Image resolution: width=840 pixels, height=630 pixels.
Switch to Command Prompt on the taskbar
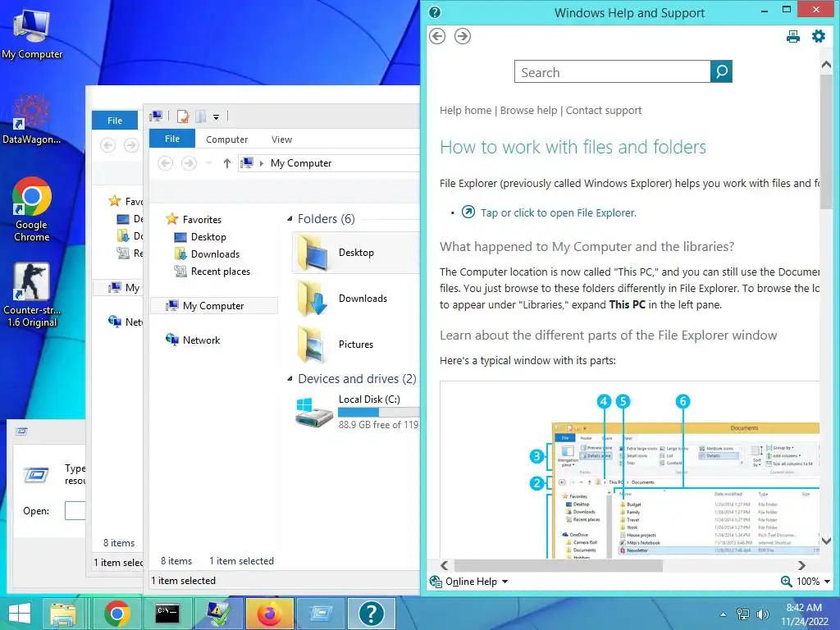tap(167, 614)
